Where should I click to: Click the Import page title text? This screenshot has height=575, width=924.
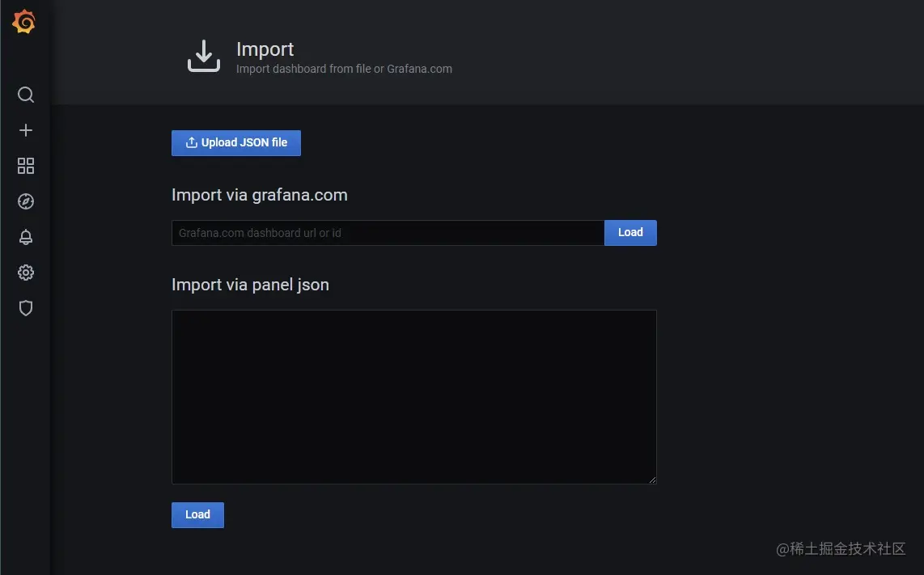[x=265, y=49]
